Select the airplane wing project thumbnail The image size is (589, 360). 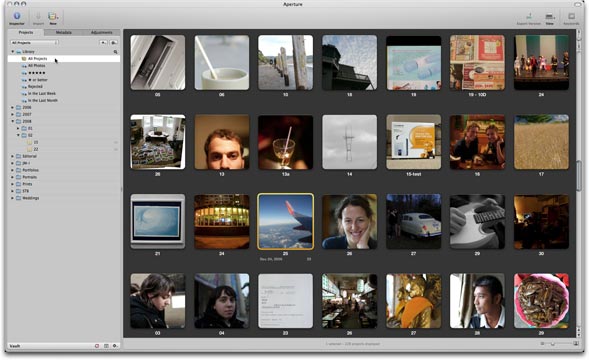pos(285,222)
